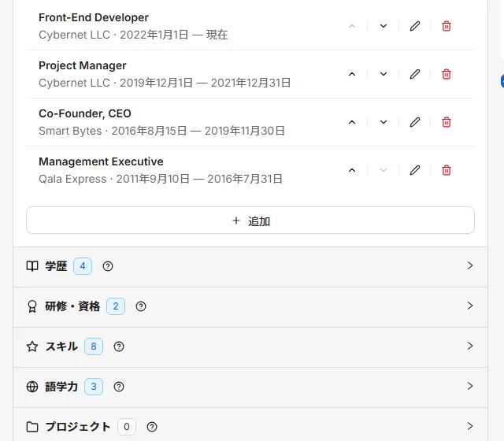Delete the Front-End Developer entry
The width and height of the screenshot is (504, 441).
[x=447, y=26]
